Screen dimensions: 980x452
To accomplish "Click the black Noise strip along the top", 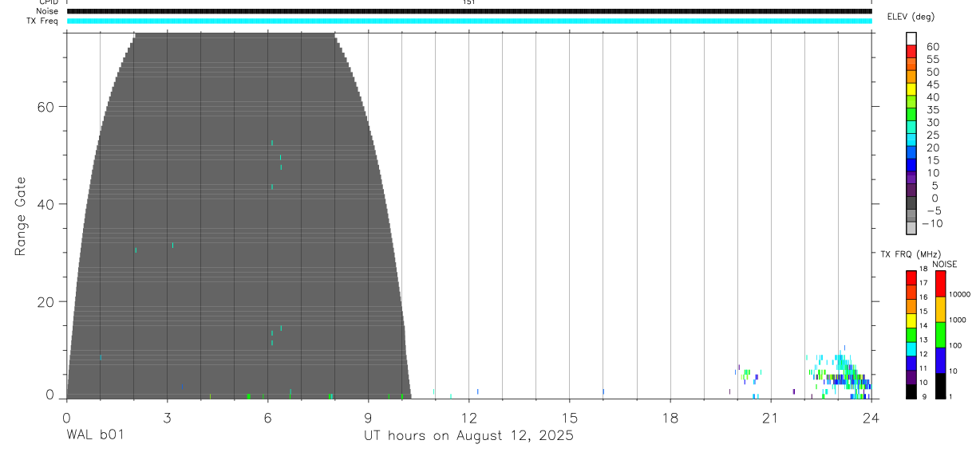I will 469,11.
